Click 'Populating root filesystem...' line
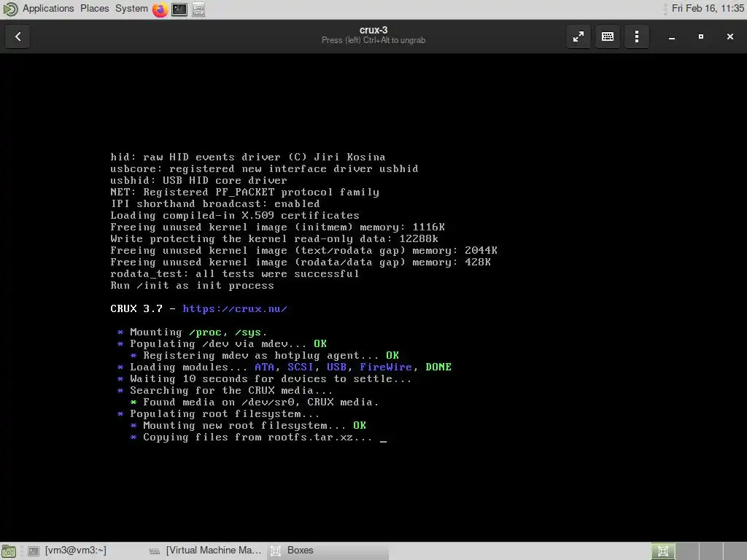Screen dimensions: 747x560 click(219, 414)
